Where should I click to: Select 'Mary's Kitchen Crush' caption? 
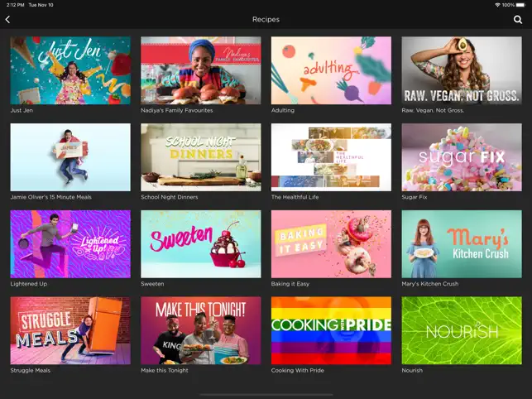pyautogui.click(x=430, y=284)
